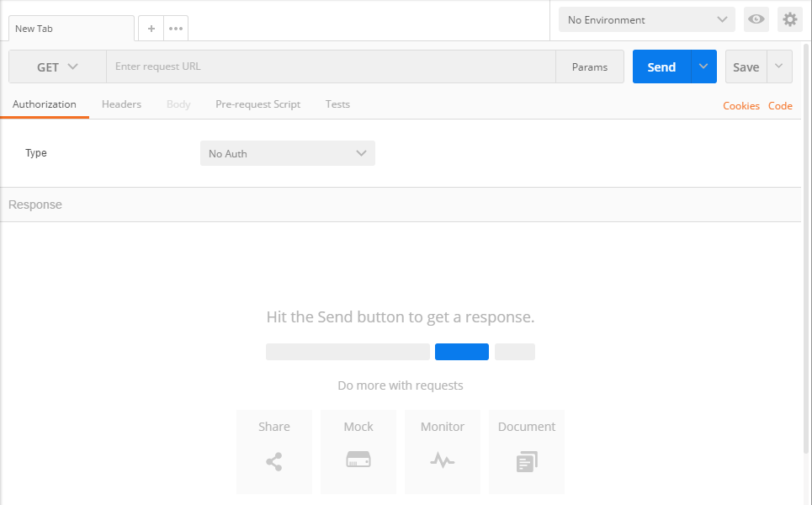The image size is (812, 505).
Task: Switch to the Pre-request Script tab
Action: [257, 104]
